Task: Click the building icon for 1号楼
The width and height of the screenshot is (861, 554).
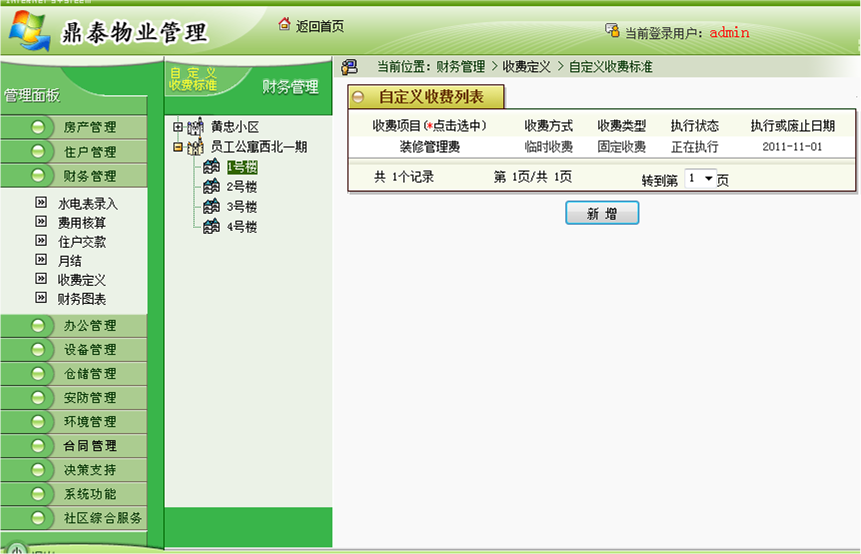Action: (211, 167)
